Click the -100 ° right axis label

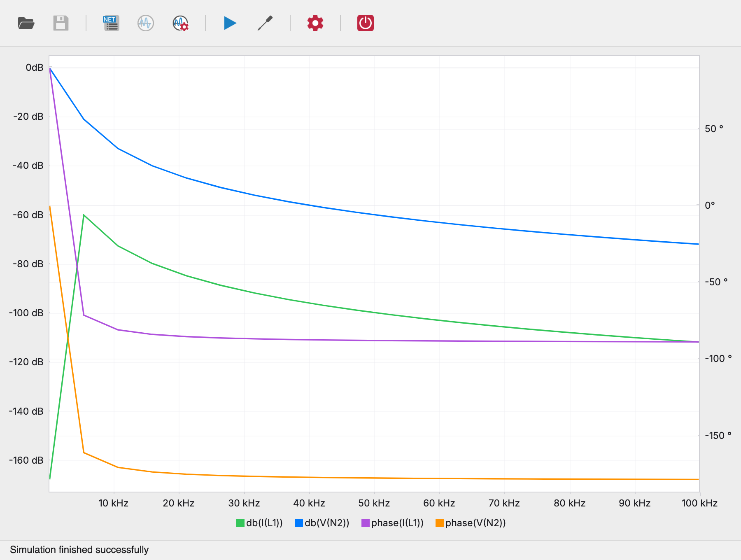718,359
